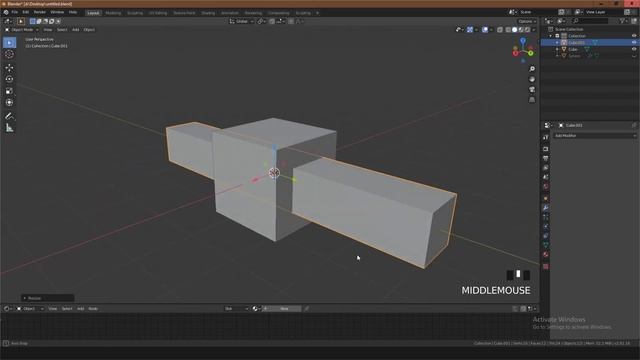
Task: Open the Node menu in node editor
Action: [93, 309]
